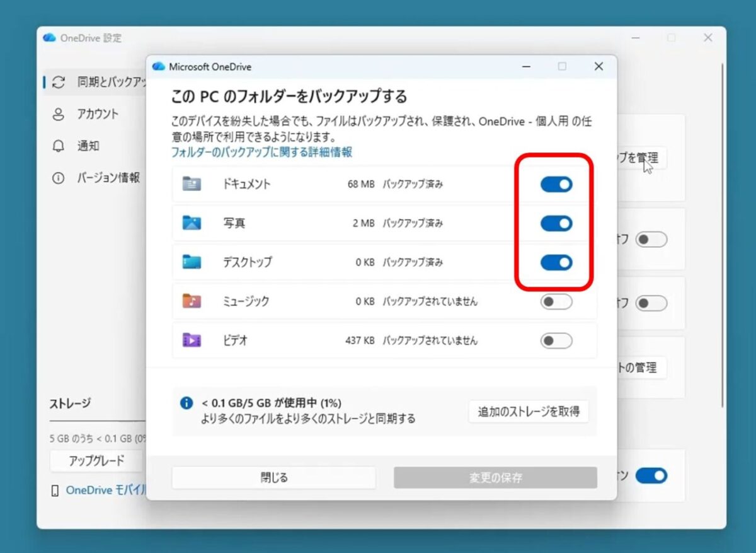
Task: Open フォルダーのバックアップに関する詳細情報 link
Action: pyautogui.click(x=261, y=151)
